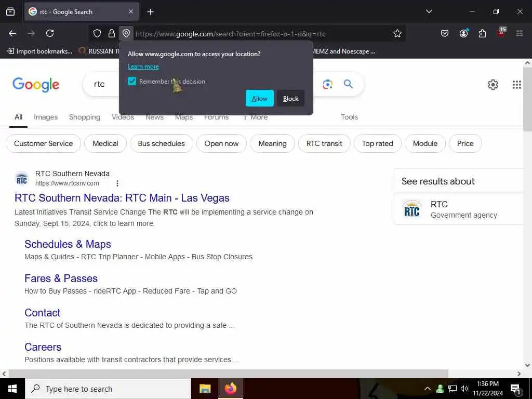Open the Firefox account icon

(463, 33)
